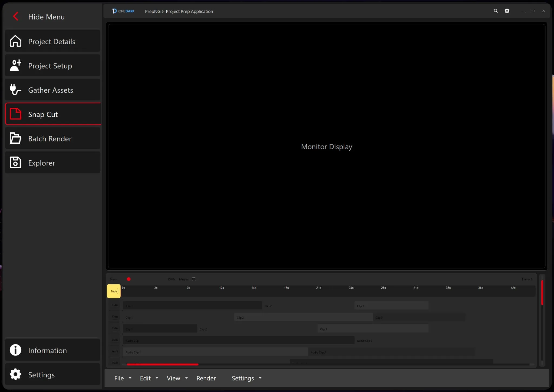Image resolution: width=554 pixels, height=392 pixels.
Task: Click the Batch Render folder icon
Action: pyautogui.click(x=15, y=138)
